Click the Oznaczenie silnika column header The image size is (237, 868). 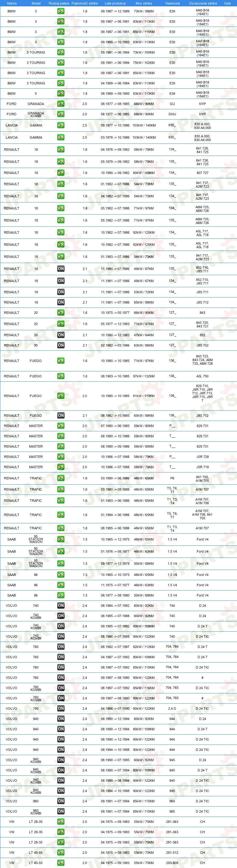coord(203,3)
